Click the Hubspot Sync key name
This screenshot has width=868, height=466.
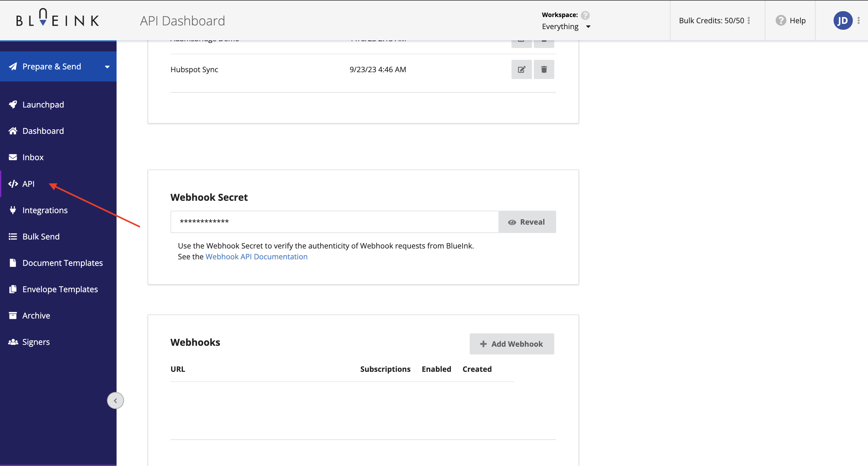[x=194, y=69]
